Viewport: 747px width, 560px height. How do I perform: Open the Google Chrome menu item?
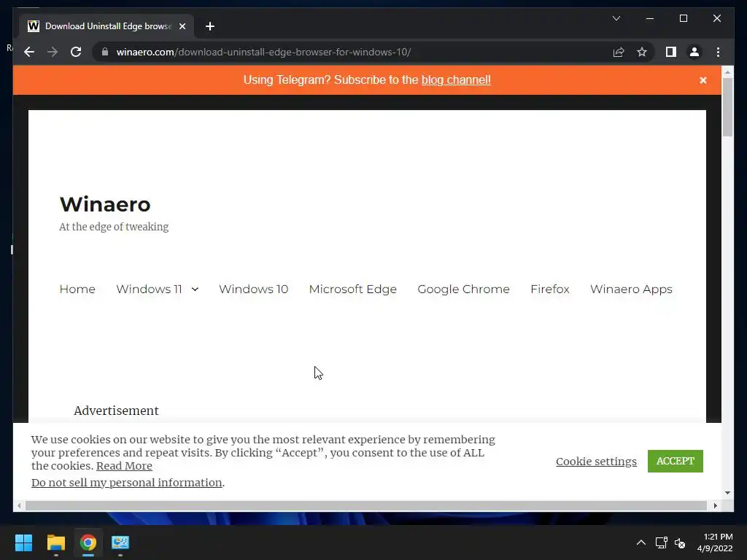point(463,289)
